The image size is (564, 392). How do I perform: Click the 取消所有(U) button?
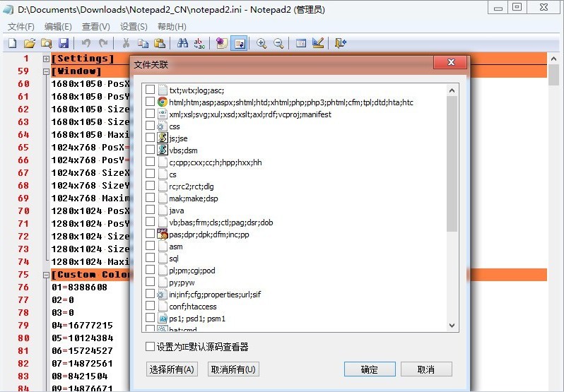[x=233, y=369]
